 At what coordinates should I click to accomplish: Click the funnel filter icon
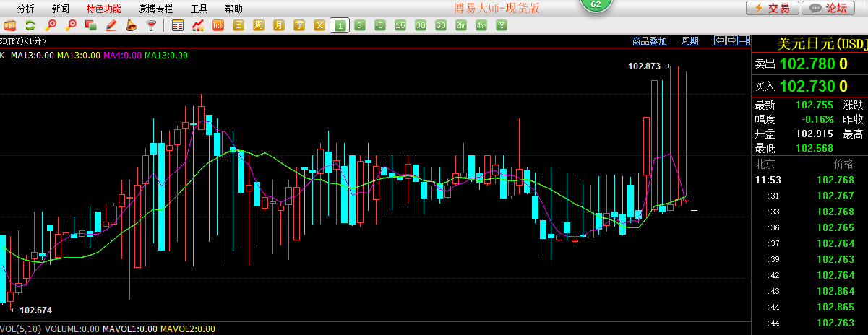pyautogui.click(x=151, y=26)
